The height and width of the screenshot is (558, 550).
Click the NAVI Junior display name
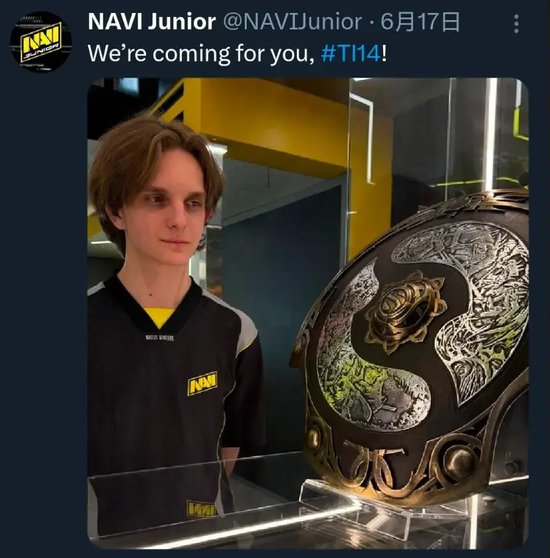[152, 21]
